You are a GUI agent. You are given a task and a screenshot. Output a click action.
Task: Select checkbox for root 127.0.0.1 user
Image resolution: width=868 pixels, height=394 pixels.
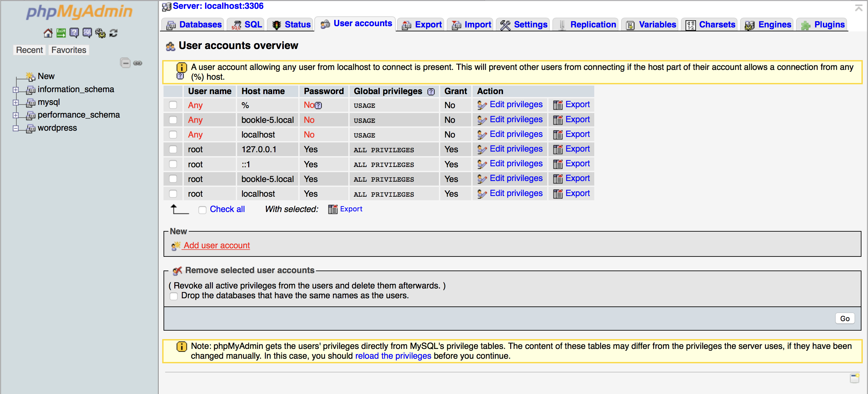[173, 149]
